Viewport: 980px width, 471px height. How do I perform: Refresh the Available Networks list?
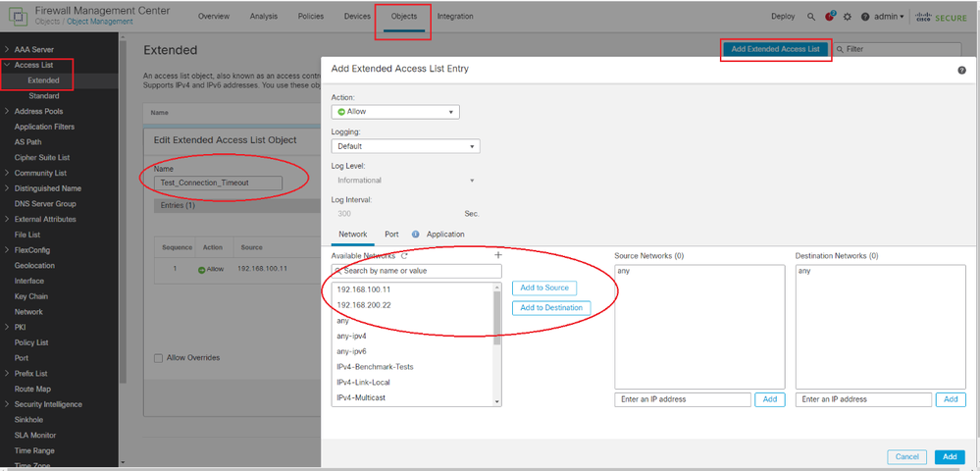click(404, 256)
